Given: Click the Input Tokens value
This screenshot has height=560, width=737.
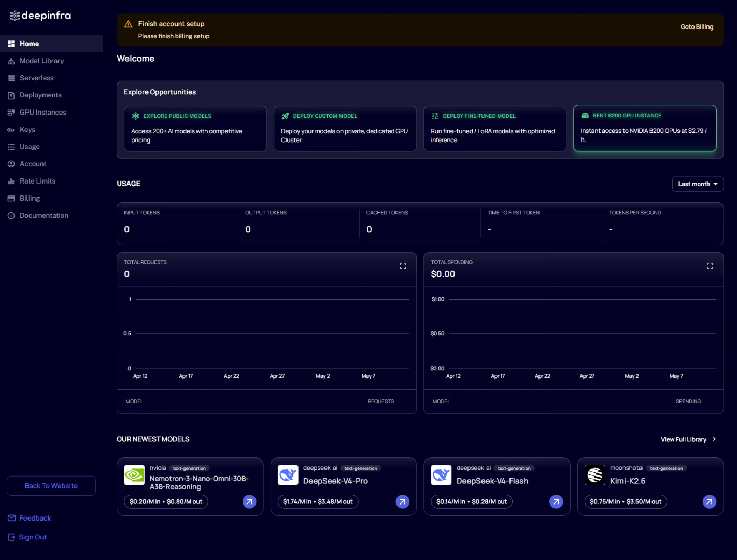Looking at the screenshot, I should pos(127,229).
